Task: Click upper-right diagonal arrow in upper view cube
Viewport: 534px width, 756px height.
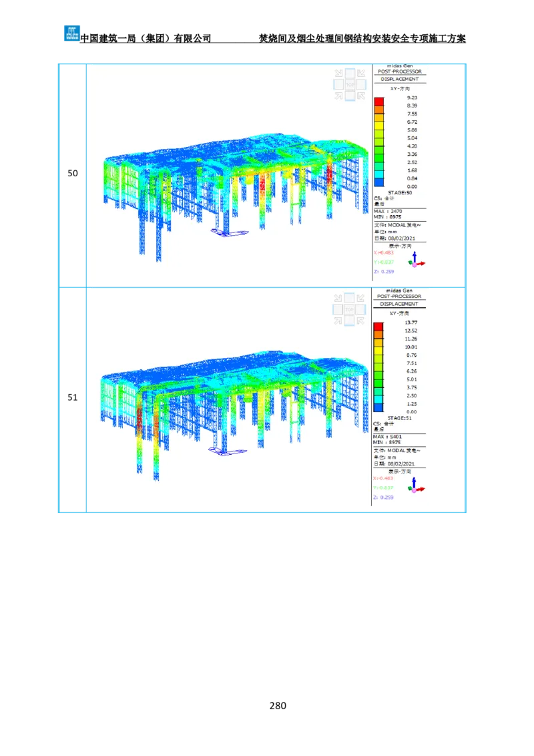Action: pos(361,73)
